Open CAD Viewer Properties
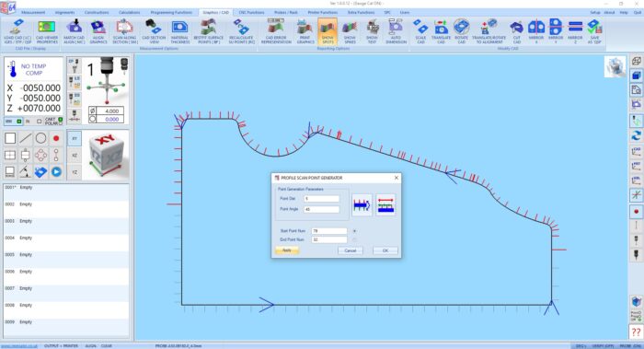644x349 pixels. point(47,31)
